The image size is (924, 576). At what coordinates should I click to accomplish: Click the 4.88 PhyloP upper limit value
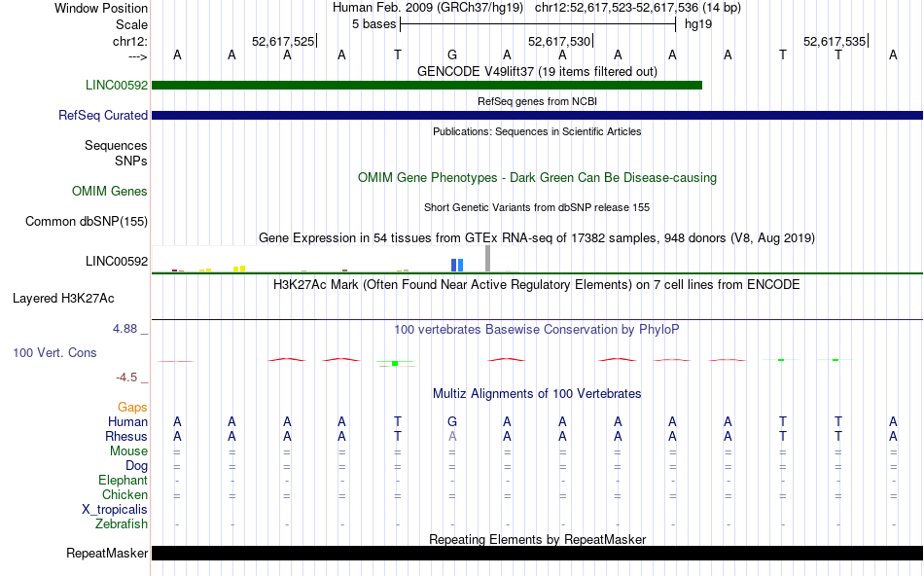(x=125, y=329)
